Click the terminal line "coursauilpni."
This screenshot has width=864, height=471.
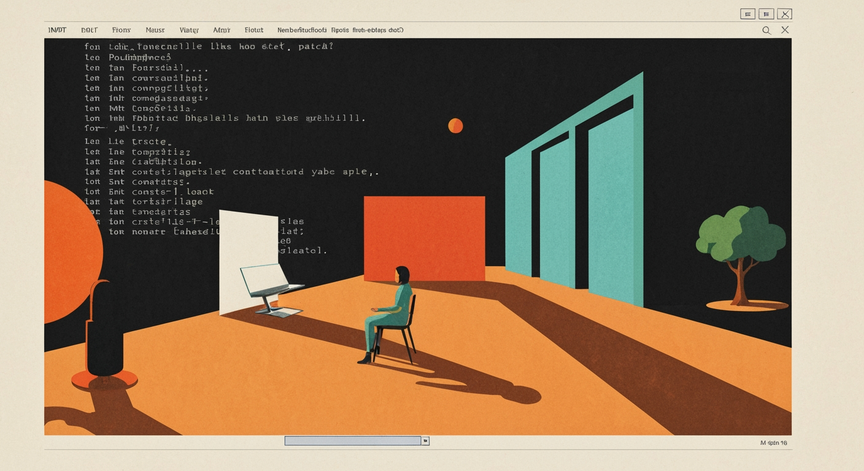pos(147,78)
